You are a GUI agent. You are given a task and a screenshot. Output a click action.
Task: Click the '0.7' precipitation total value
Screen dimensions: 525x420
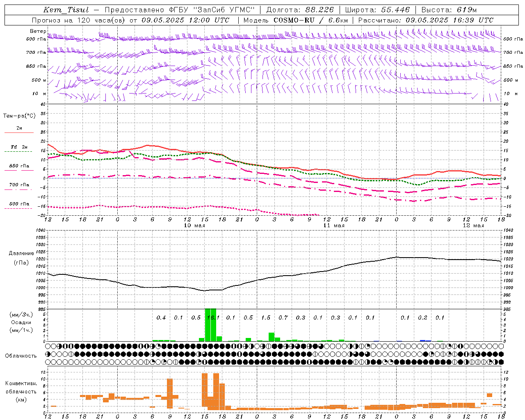tap(283, 318)
